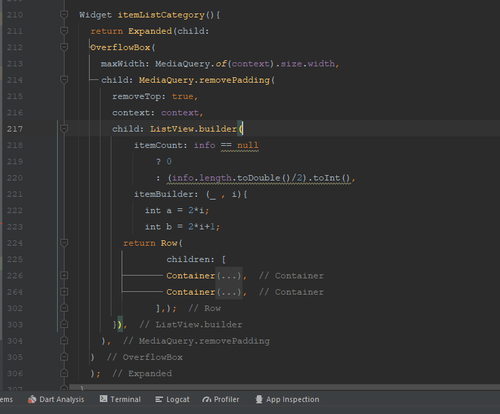This screenshot has width=500, height=414.
Task: Open the Profiler tool window
Action: [x=221, y=399]
